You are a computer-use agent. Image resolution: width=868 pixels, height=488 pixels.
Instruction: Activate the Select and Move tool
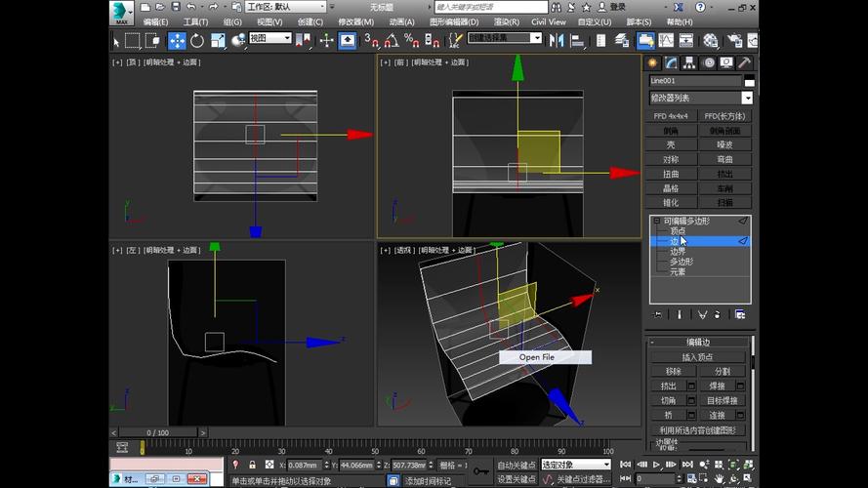(177, 41)
